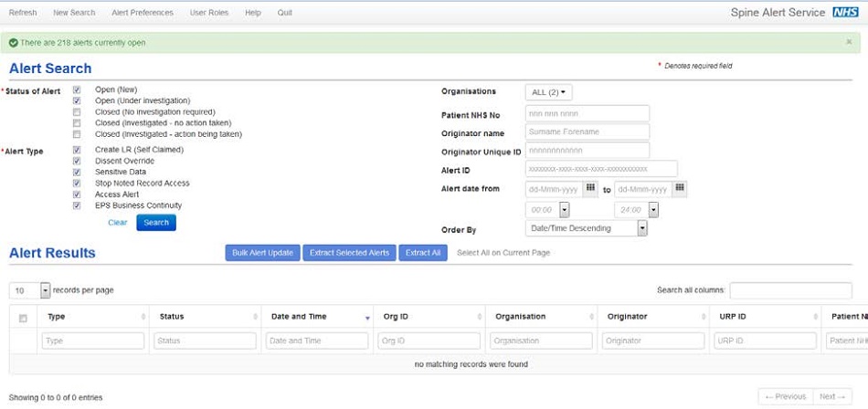Viewport: 868px width, 409px height.
Task: Click the Bulk Alert Update button
Action: click(263, 253)
